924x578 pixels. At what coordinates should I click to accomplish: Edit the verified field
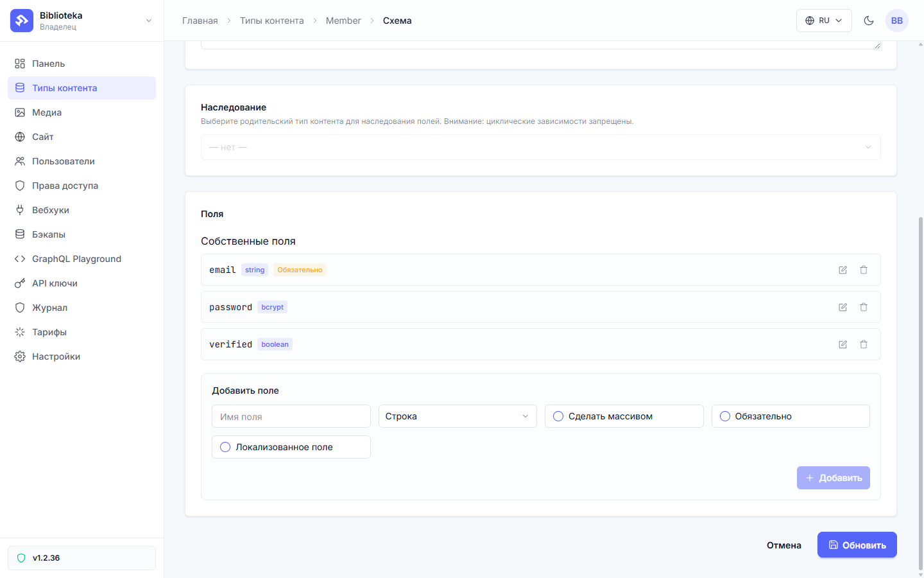point(843,344)
